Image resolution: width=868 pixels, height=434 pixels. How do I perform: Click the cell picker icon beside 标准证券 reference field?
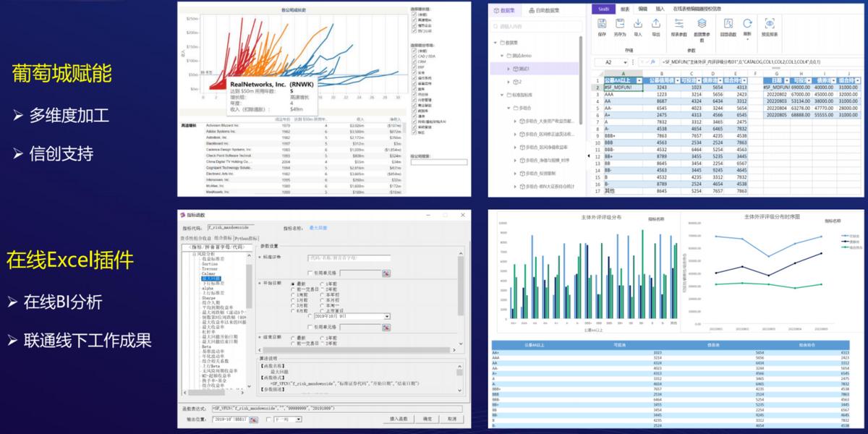[386, 273]
